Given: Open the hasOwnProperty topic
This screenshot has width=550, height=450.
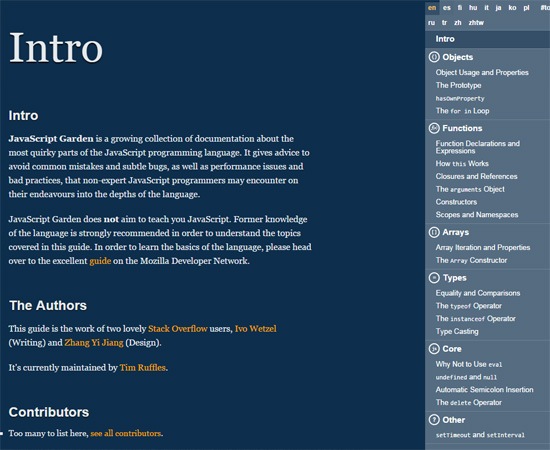Looking at the screenshot, I should 460,99.
